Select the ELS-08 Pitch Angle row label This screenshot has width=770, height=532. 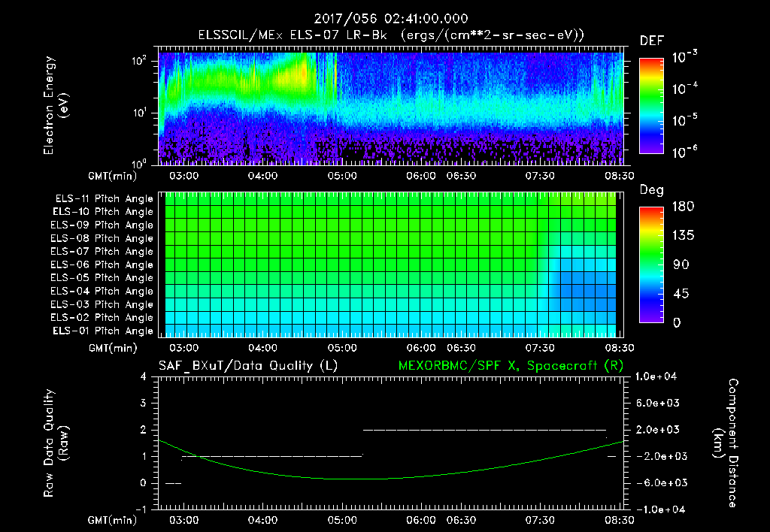[102, 238]
